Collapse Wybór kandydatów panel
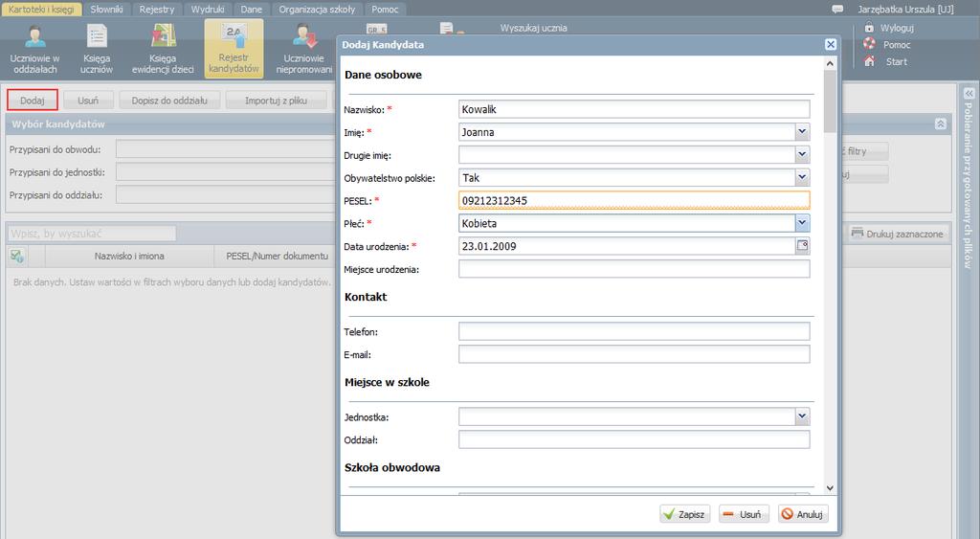 [x=941, y=124]
